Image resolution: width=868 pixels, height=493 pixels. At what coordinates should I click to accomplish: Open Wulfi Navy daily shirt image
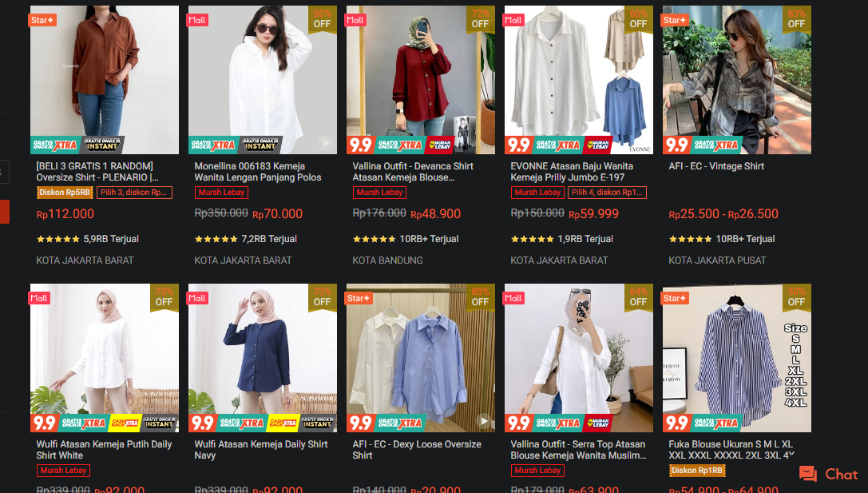point(263,358)
